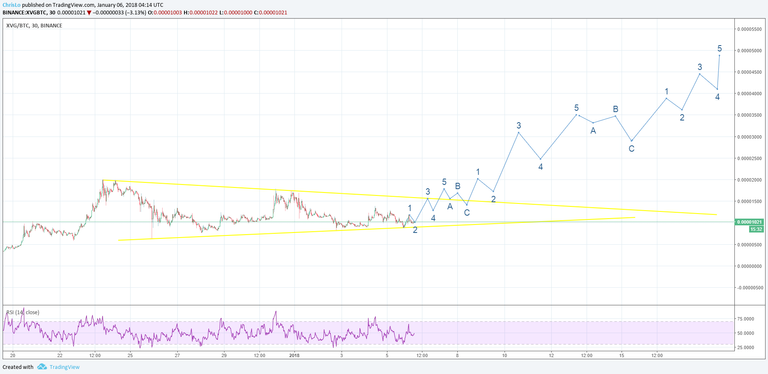Click the 0.00003000 price axis label
The height and width of the screenshot is (374, 768).
click(x=748, y=137)
